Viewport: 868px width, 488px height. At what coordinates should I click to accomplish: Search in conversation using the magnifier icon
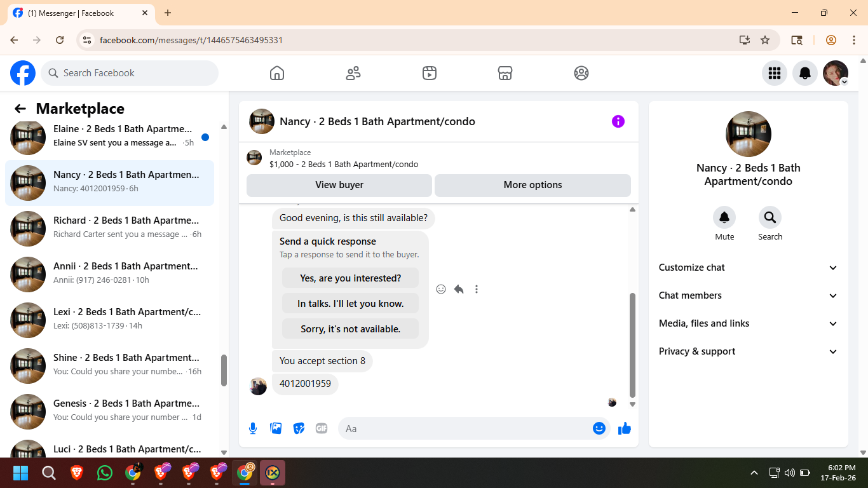click(x=770, y=218)
